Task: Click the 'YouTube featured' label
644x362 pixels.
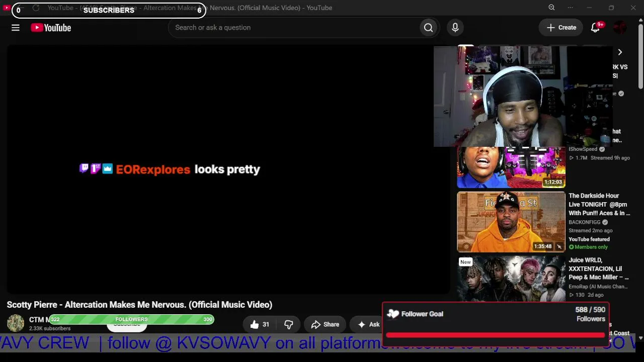Action: (589, 239)
